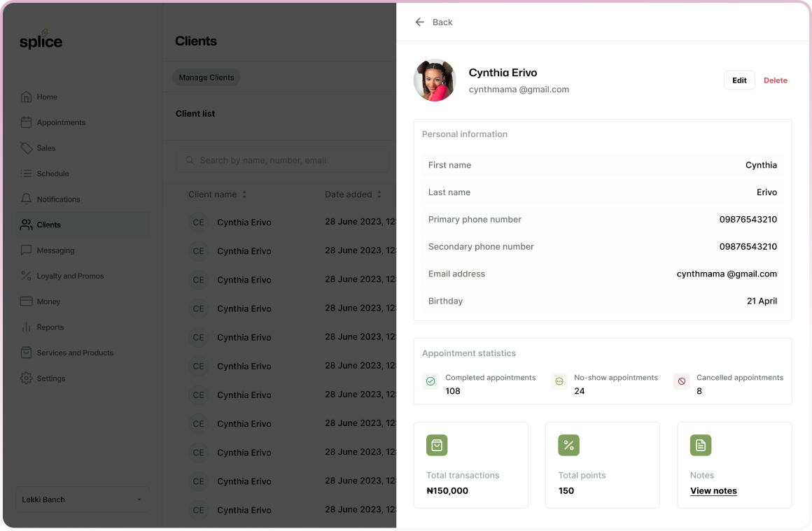This screenshot has height=531, width=812.
Task: Open the Lekki Banch branch selector
Action: tap(82, 499)
